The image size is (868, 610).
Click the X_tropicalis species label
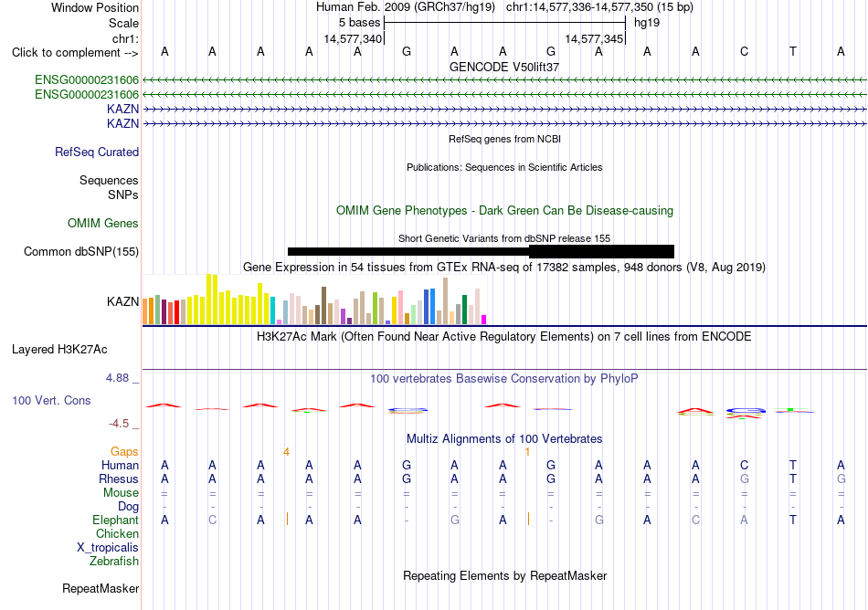click(x=108, y=548)
